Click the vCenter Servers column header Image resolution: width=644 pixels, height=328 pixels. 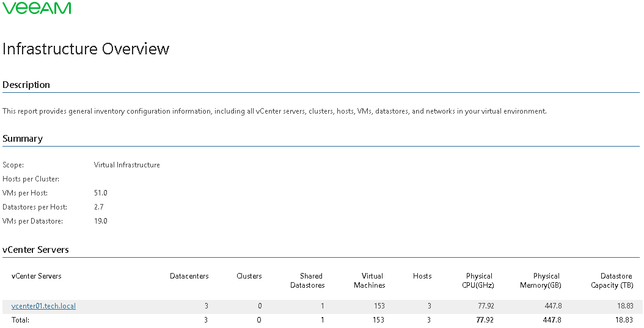pyautogui.click(x=37, y=276)
